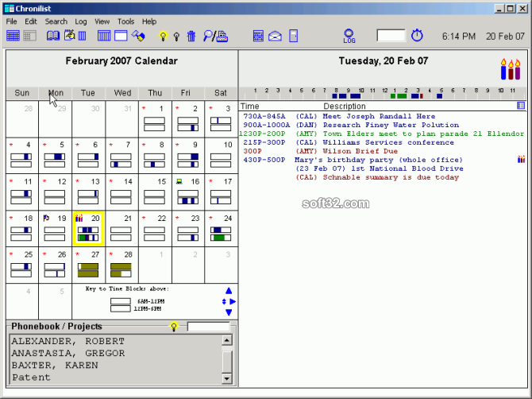This screenshot has width=532, height=399.
Task: Click the grayed-out list view icon
Action: 29,36
